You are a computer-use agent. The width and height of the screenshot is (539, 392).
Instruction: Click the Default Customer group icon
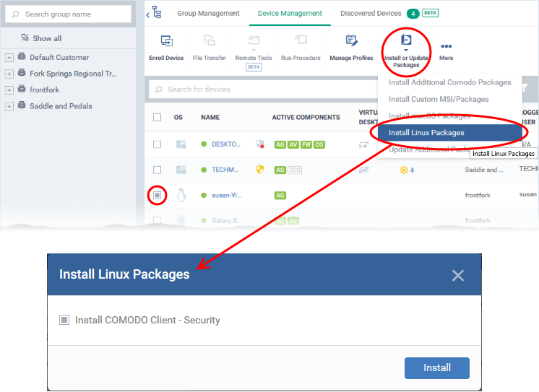click(22, 56)
